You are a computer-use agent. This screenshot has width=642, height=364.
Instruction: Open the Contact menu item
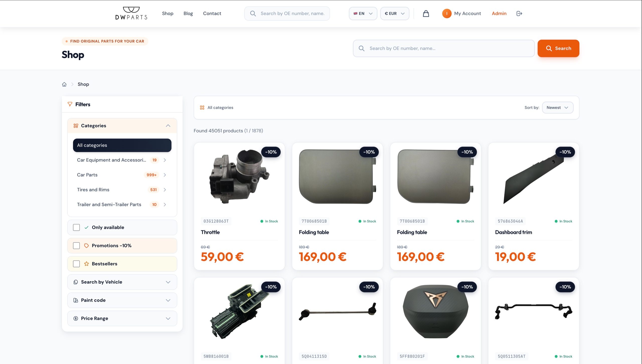click(x=212, y=14)
